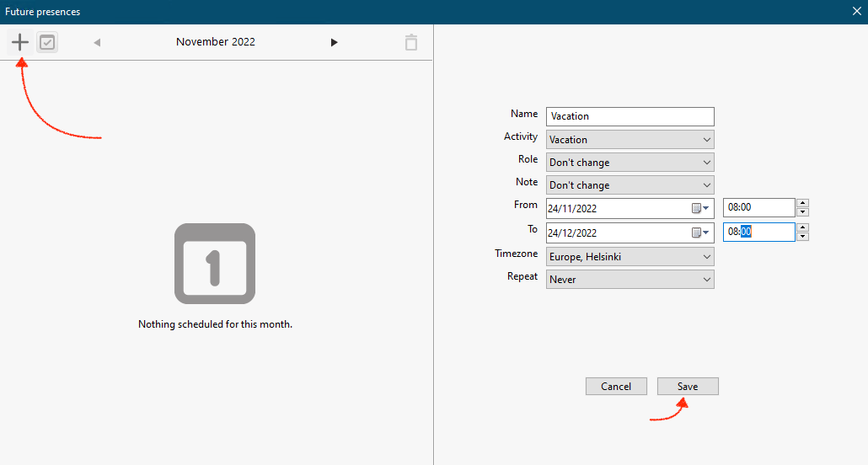Click 'Nothing scheduled for this month.' text

[x=216, y=324]
